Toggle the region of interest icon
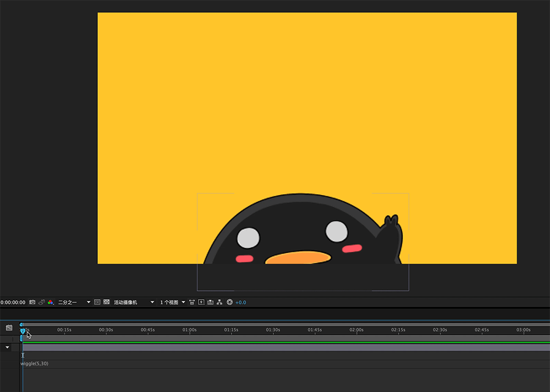550x392 pixels. point(97,302)
